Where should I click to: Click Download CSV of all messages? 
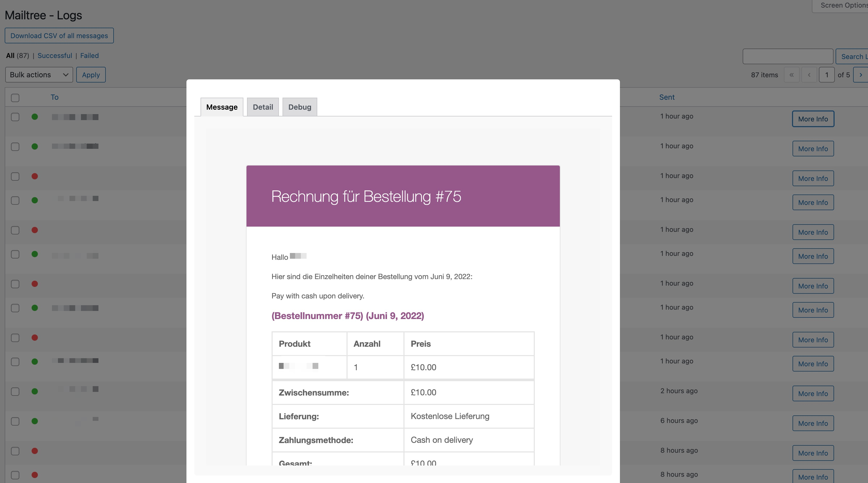(x=59, y=36)
